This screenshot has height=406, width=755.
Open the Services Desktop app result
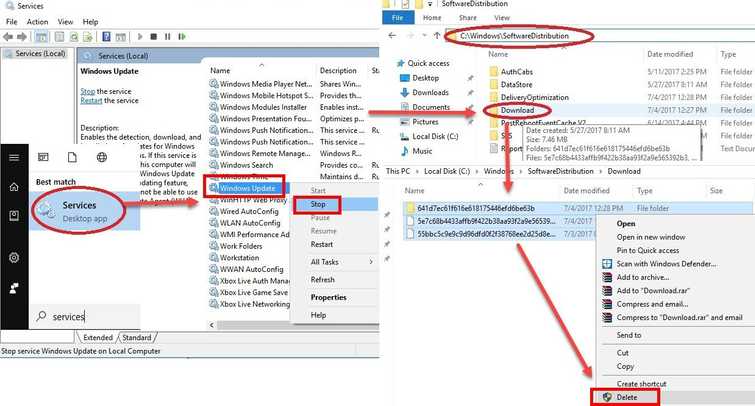85,211
